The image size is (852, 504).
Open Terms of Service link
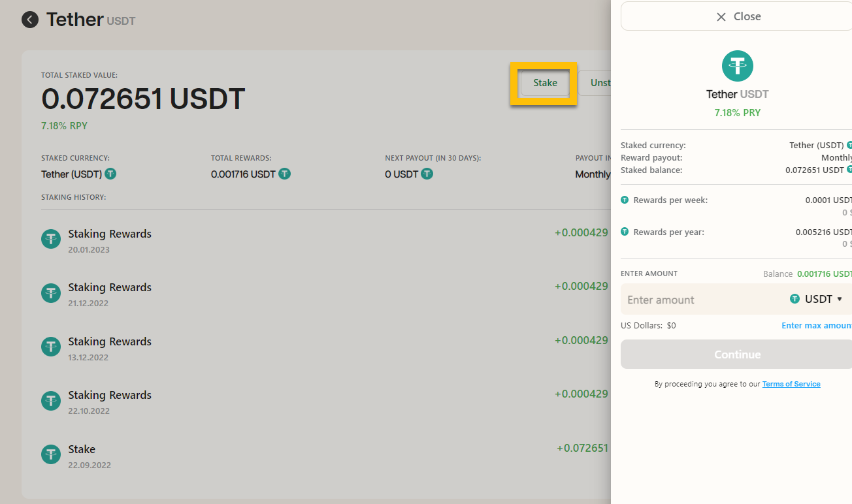click(791, 384)
